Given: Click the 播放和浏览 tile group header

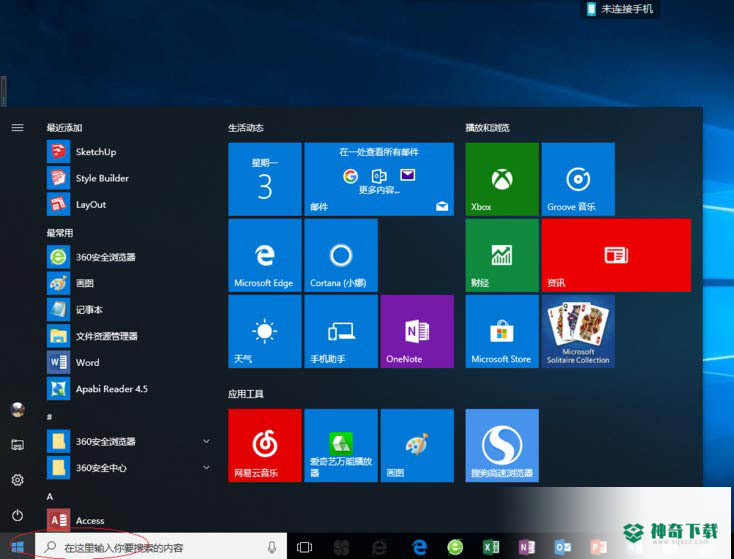Looking at the screenshot, I should pyautogui.click(x=487, y=128).
